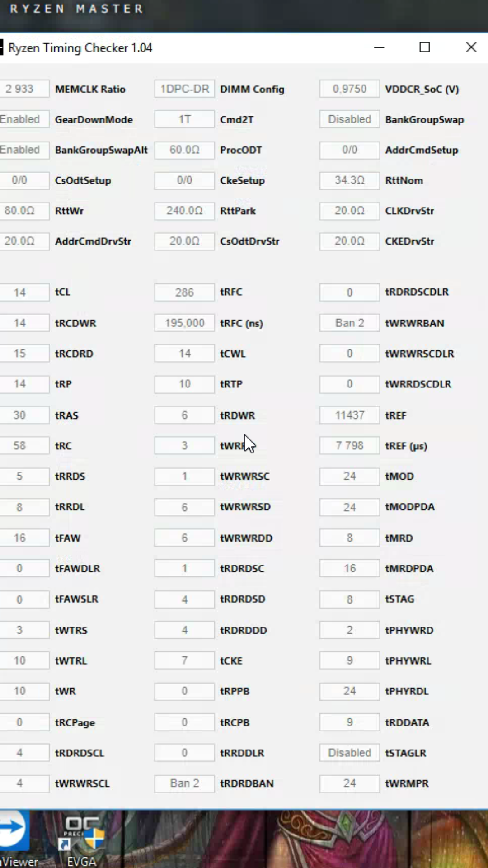Click the GearDownMode Enabled field
This screenshot has width=488, height=868.
(23, 119)
